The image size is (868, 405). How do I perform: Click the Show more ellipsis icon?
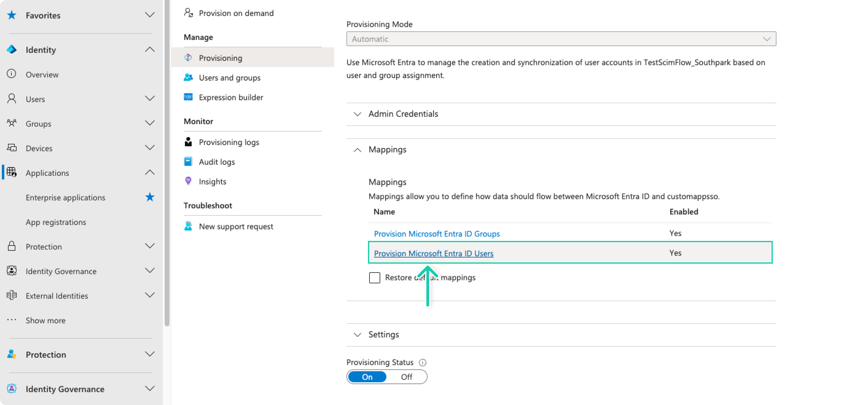[12, 320]
